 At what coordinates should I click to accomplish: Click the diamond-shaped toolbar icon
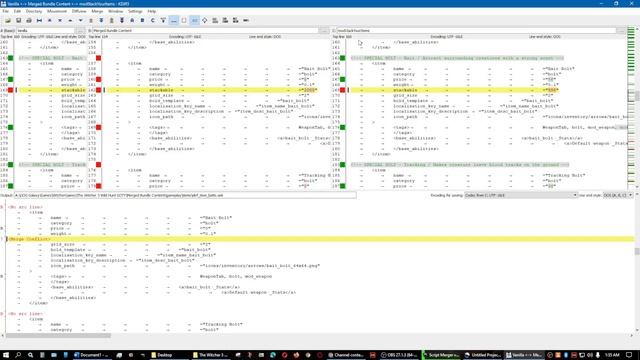click(x=204, y=20)
